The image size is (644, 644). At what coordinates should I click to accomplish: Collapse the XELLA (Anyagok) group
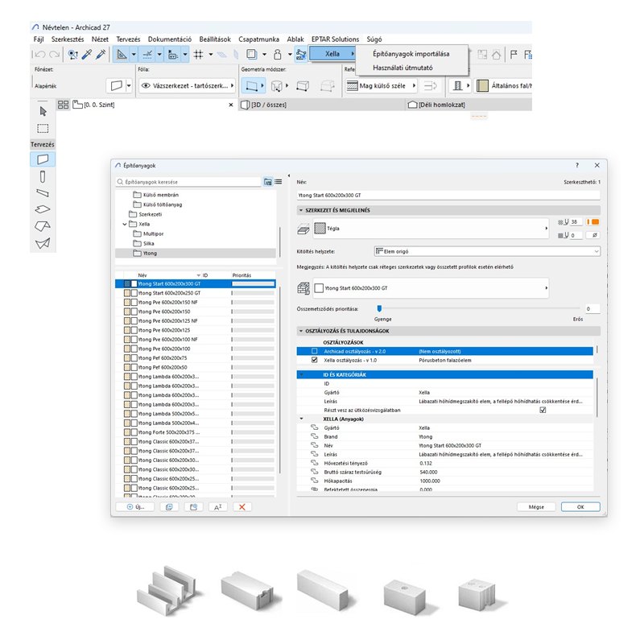pyautogui.click(x=301, y=419)
